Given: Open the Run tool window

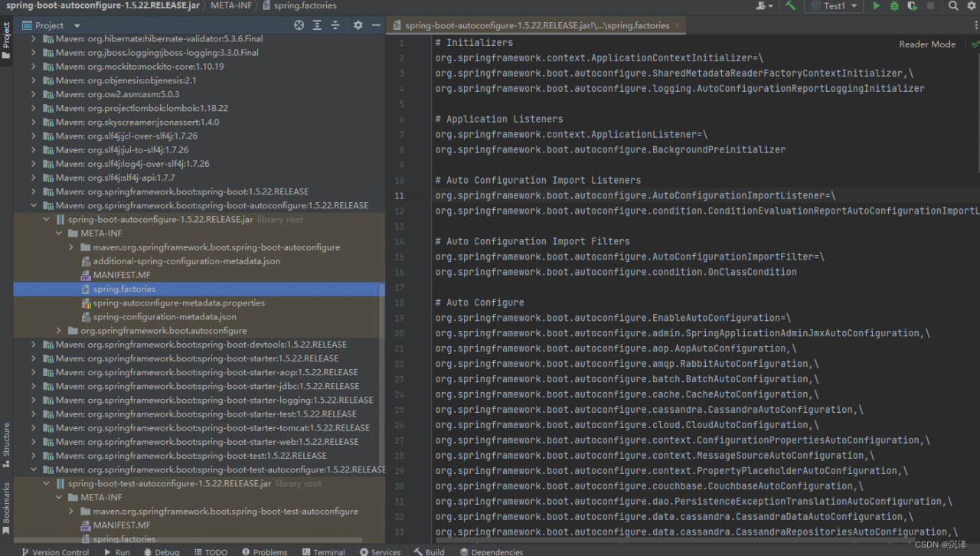Looking at the screenshot, I should pyautogui.click(x=116, y=551).
